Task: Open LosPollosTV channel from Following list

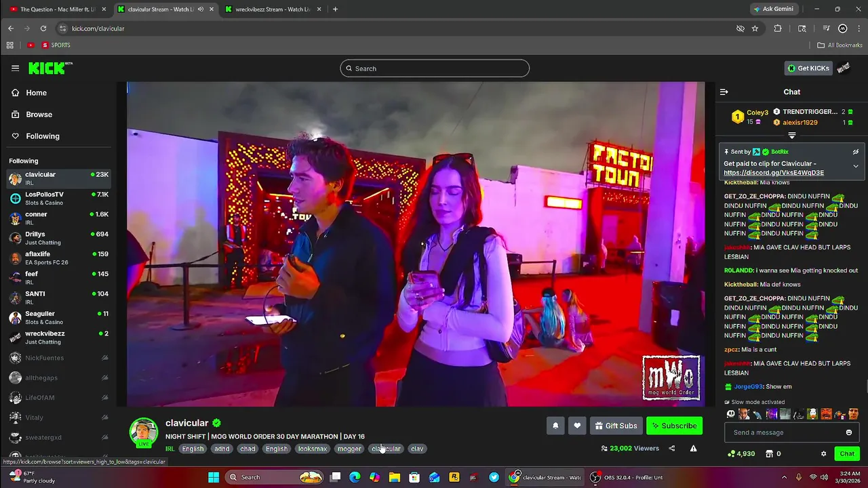Action: click(x=58, y=198)
